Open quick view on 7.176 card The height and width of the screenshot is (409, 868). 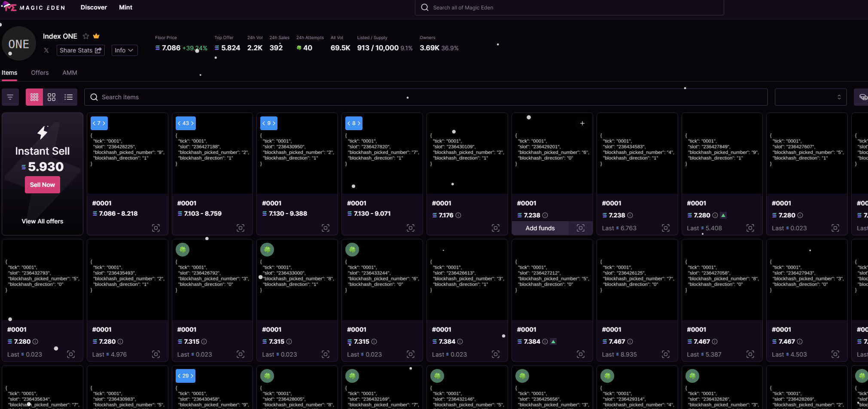[496, 228]
